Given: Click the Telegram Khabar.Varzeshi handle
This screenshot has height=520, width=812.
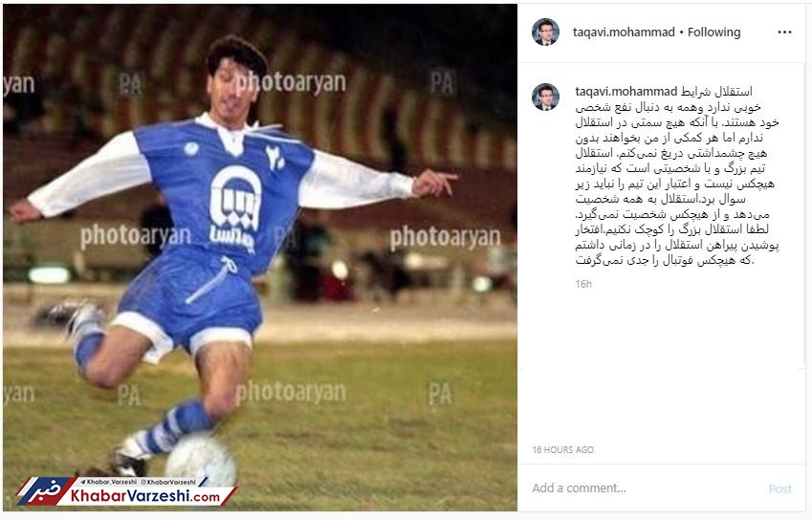Looking at the screenshot, I should click(109, 482).
